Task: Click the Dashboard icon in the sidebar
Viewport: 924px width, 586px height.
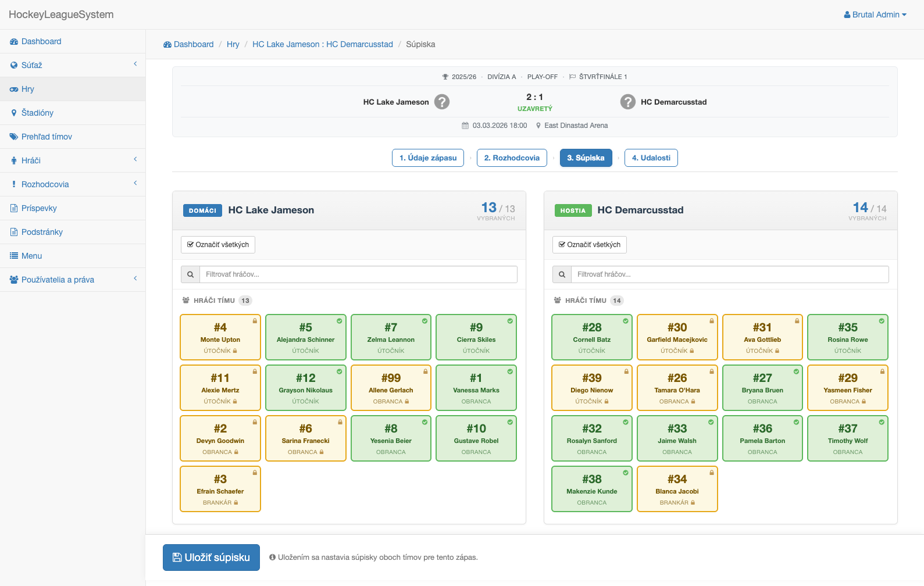Action: 14,42
